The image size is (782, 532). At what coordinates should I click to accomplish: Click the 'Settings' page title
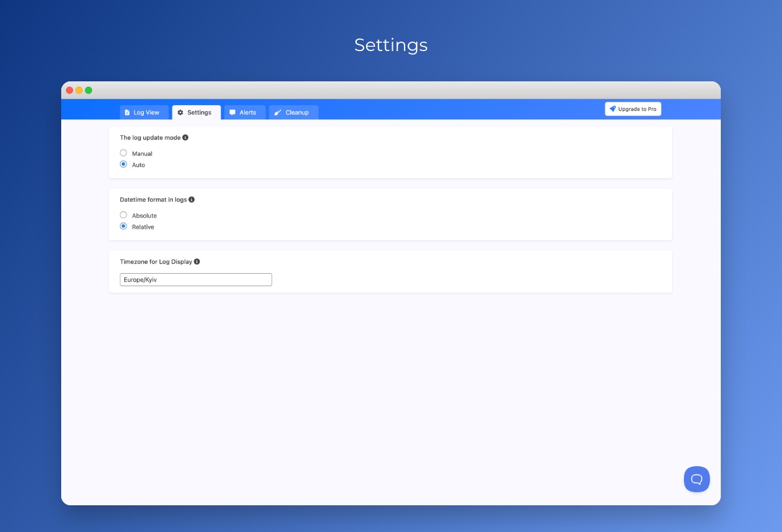coord(391,45)
